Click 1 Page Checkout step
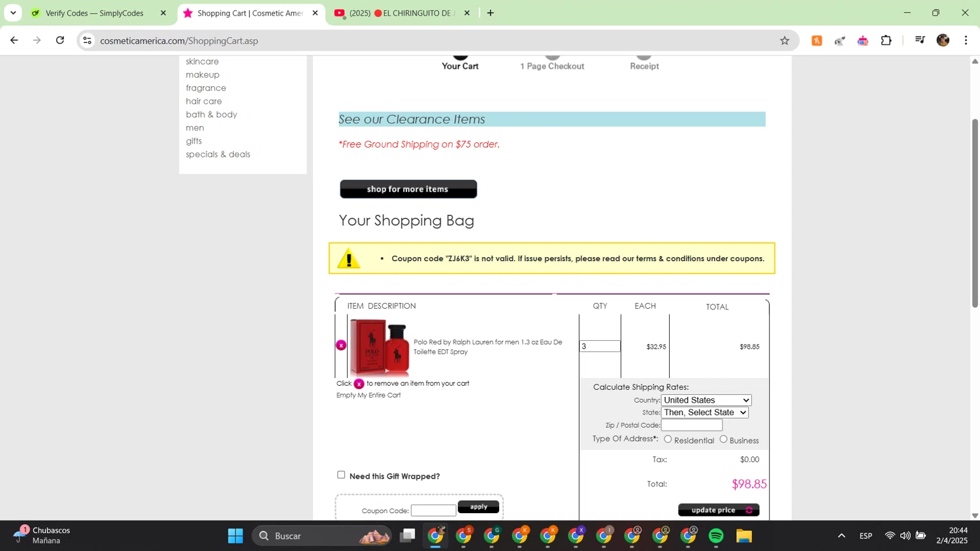This screenshot has height=551, width=980. pos(552,66)
